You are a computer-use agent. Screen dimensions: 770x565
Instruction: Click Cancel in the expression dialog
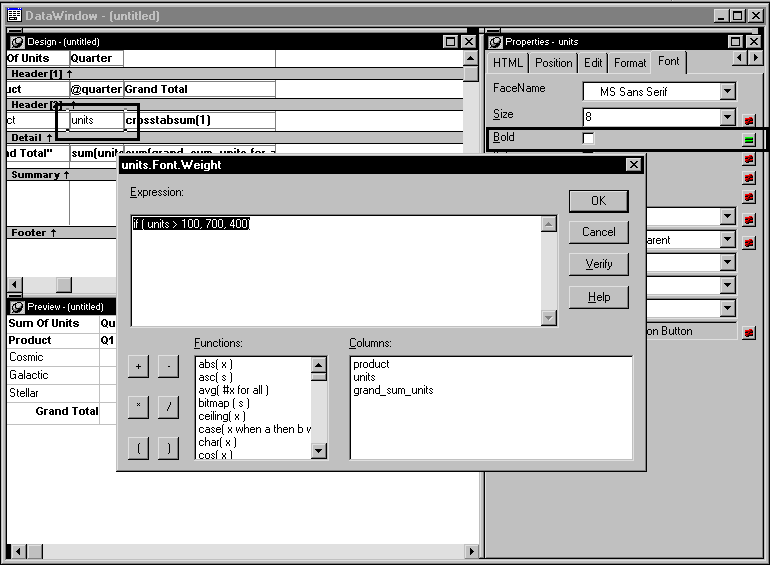coord(599,232)
